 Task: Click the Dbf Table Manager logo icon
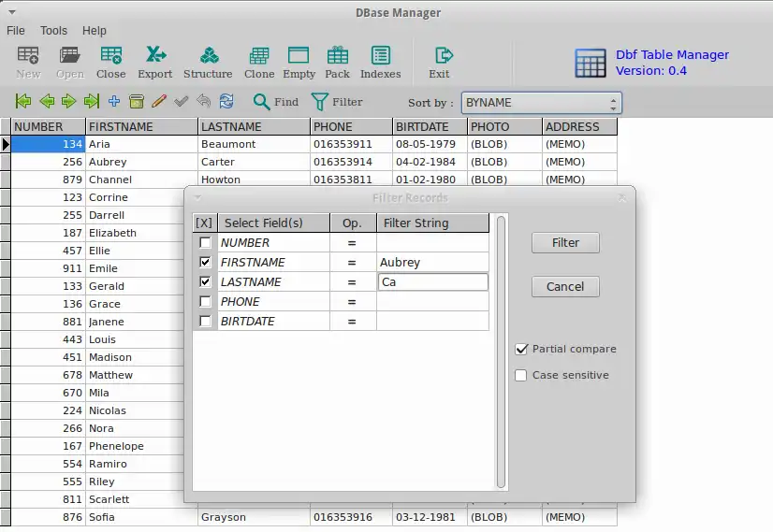click(591, 63)
